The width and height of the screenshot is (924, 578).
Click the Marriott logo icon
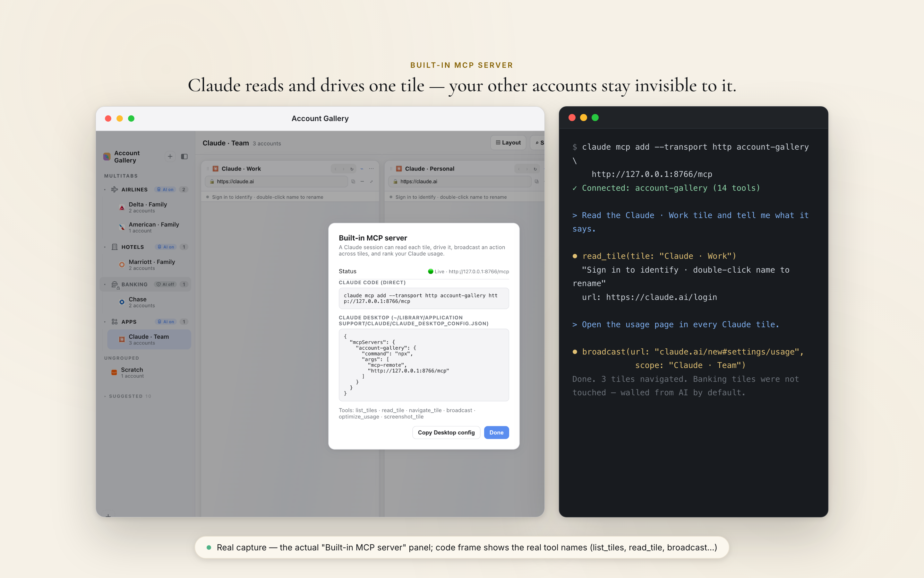[x=122, y=265]
